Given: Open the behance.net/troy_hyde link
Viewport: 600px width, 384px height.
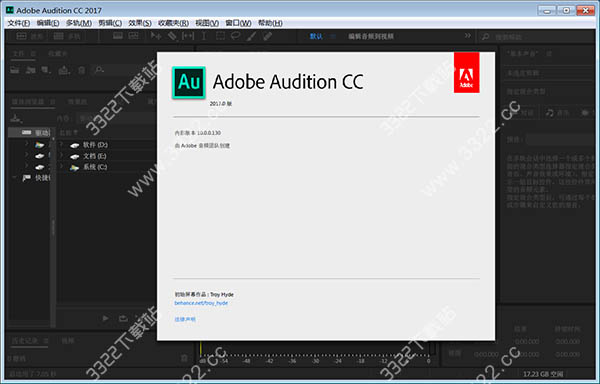Looking at the screenshot, I should tap(201, 303).
